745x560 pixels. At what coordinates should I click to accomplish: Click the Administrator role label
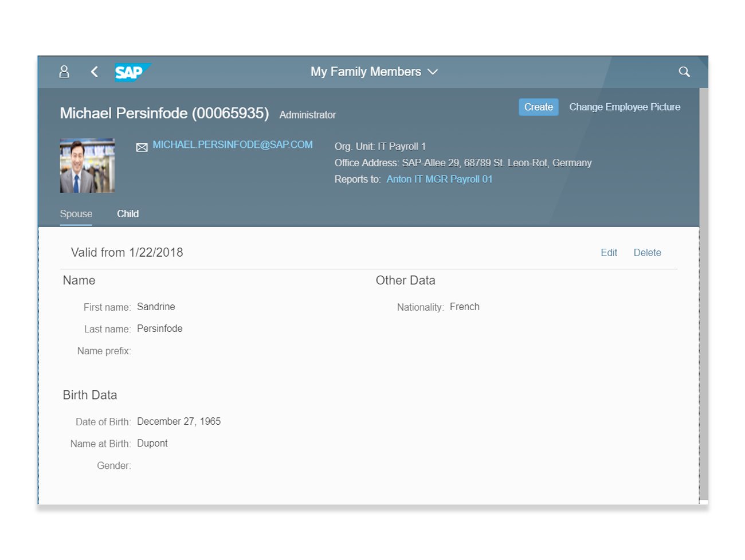coord(308,115)
